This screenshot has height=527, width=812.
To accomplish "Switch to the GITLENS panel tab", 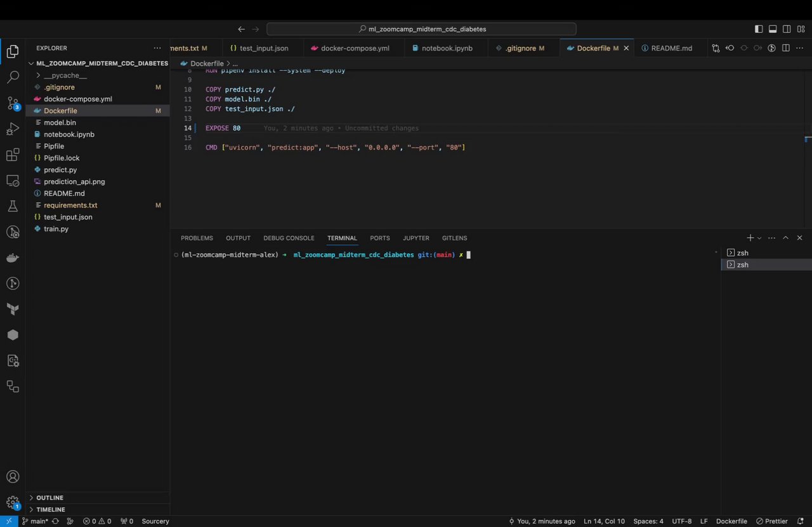I will click(x=454, y=238).
